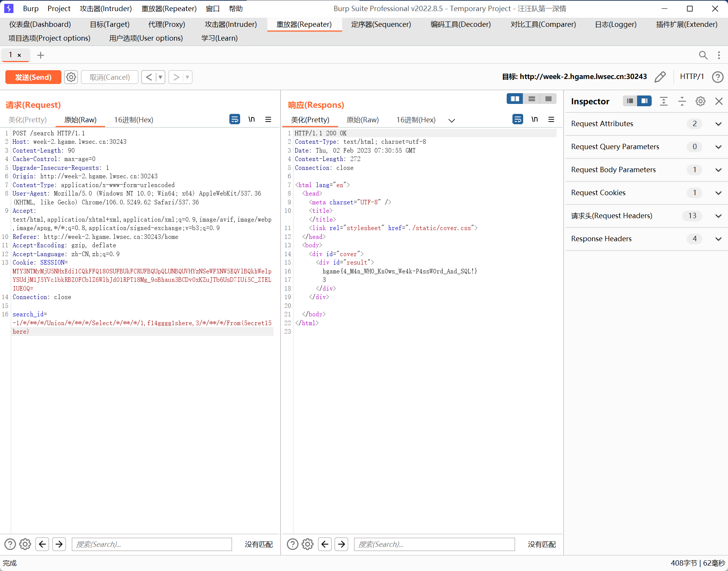Close the Inspector panel

click(x=719, y=101)
